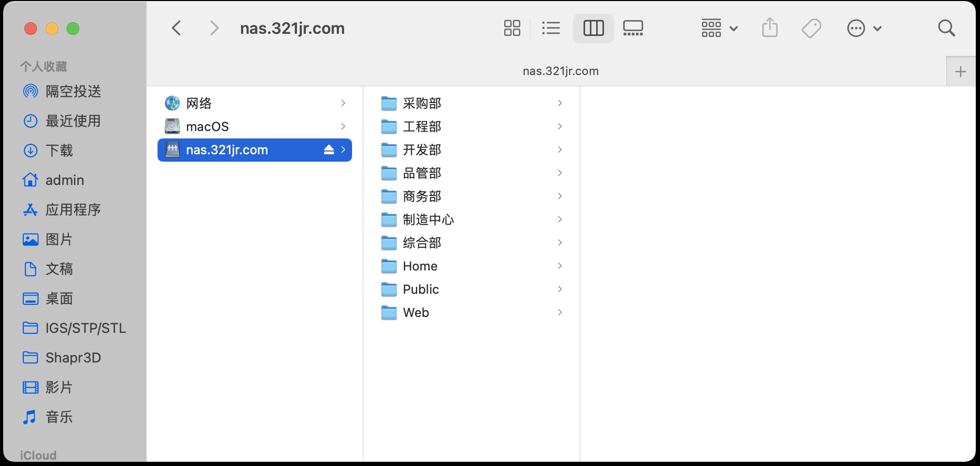The width and height of the screenshot is (980, 466).
Task: Select the Web folder
Action: tap(471, 312)
